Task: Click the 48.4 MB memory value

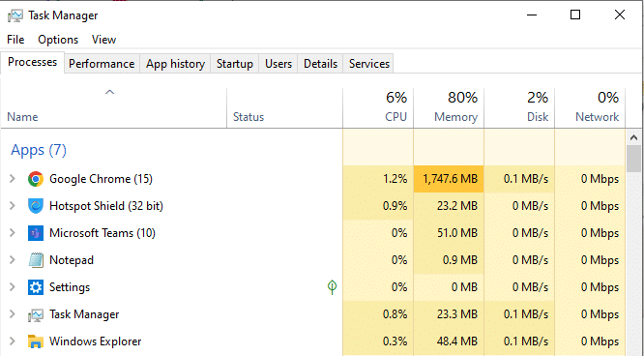Action: (457, 341)
